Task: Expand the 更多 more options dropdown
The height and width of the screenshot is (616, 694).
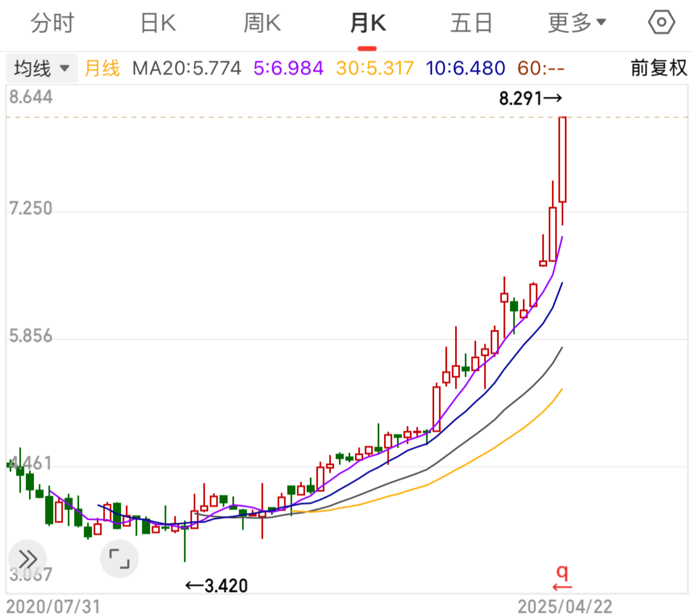Action: pos(577,23)
